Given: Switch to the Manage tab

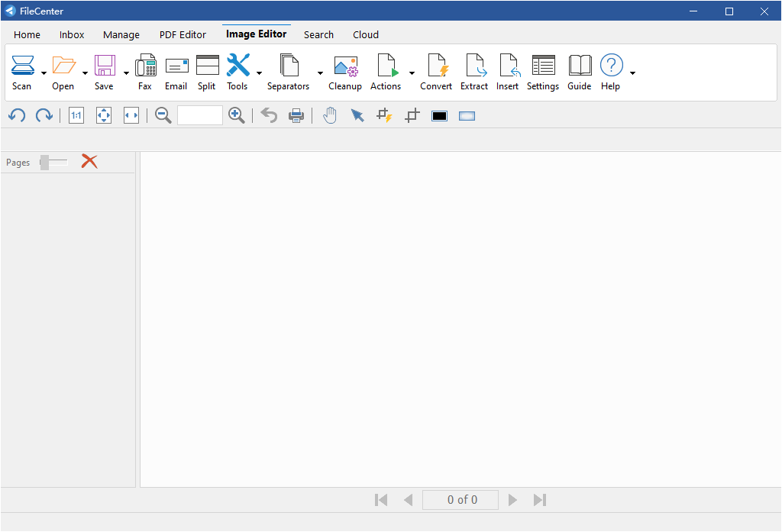Looking at the screenshot, I should click(121, 35).
